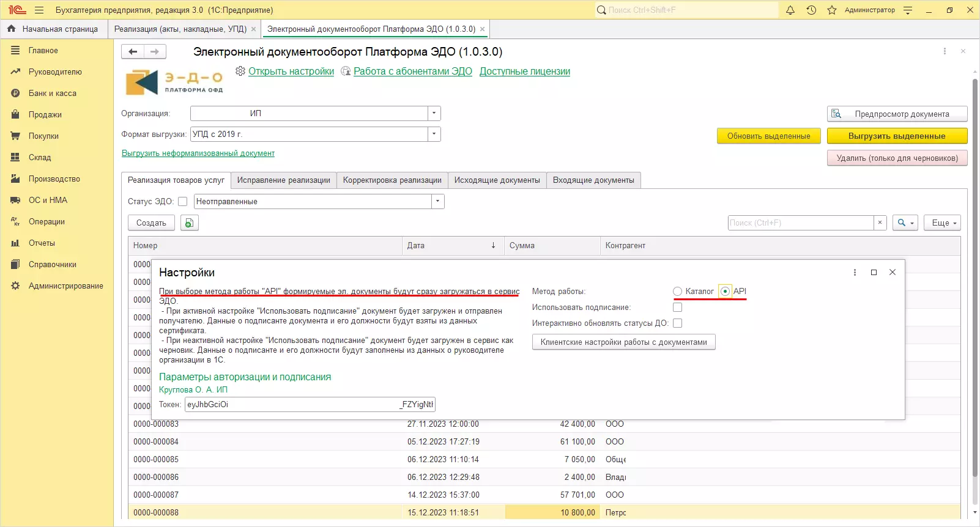Click the favorites star icon

click(x=832, y=10)
